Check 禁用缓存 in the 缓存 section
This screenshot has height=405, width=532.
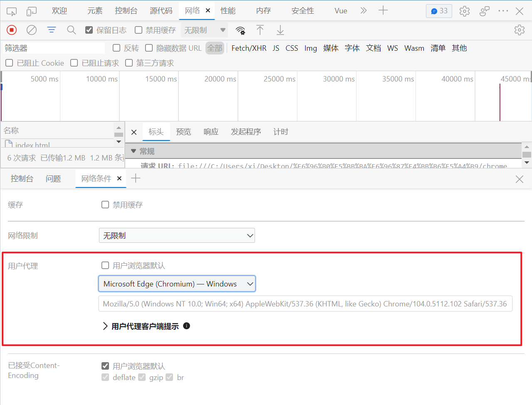[105, 205]
